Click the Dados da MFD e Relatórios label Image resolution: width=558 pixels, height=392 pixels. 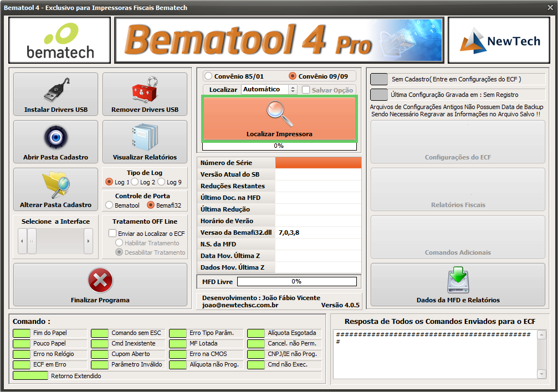[458, 300]
